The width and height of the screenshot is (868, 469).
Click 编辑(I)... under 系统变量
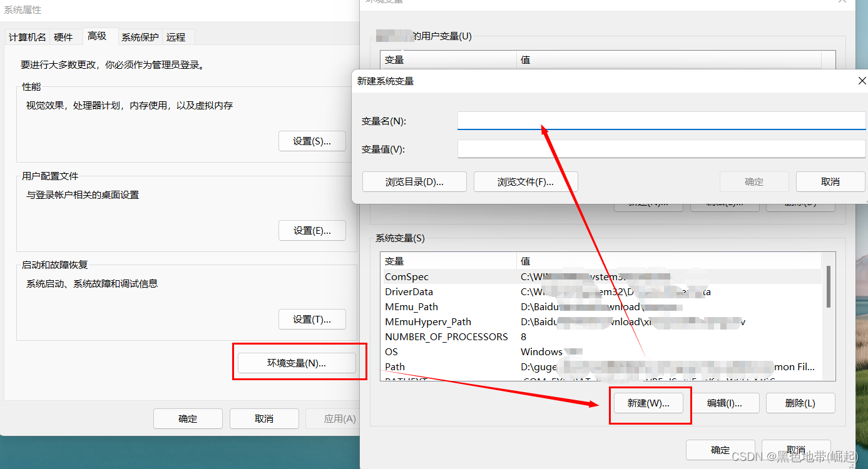tap(725, 403)
